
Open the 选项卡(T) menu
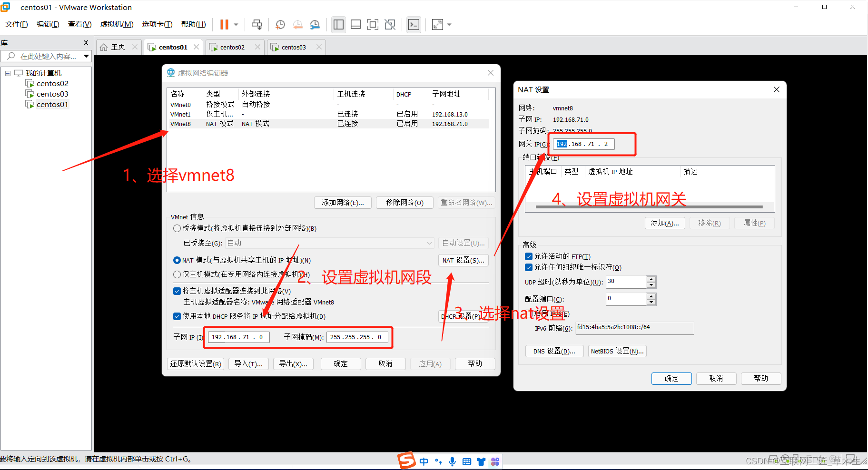click(x=158, y=24)
